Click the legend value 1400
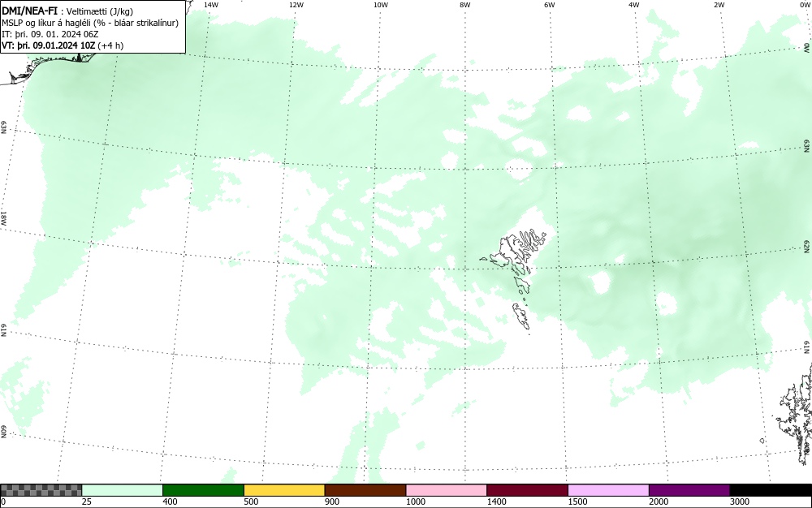Image resolution: width=812 pixels, height=508 pixels. tap(497, 502)
